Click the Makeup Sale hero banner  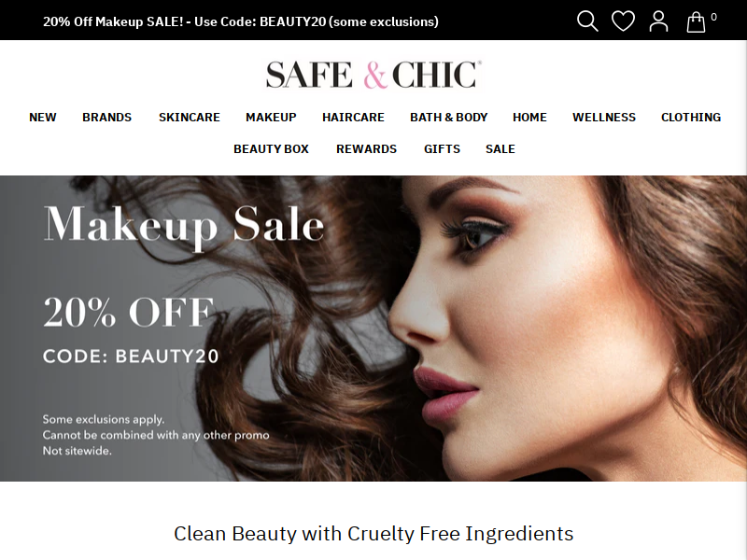click(x=373, y=329)
